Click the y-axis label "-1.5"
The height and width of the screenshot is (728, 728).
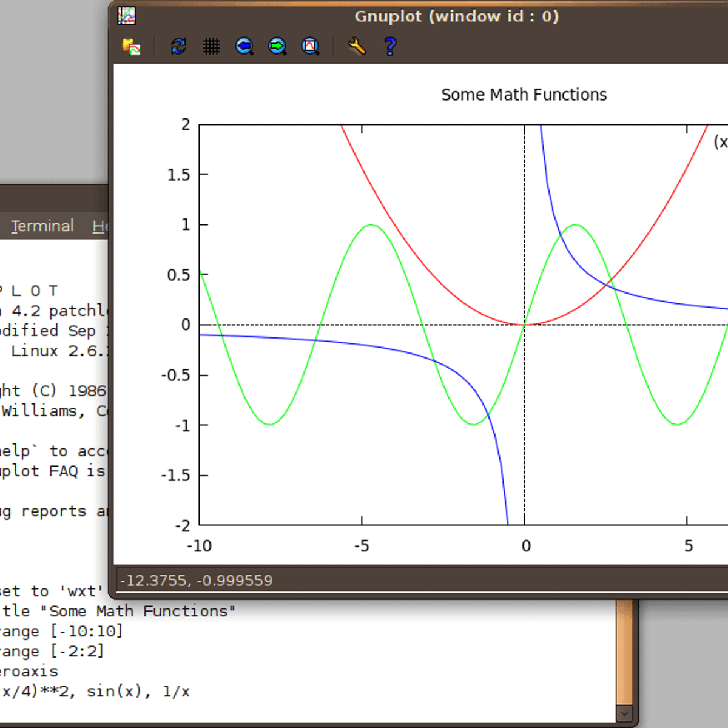176,475
